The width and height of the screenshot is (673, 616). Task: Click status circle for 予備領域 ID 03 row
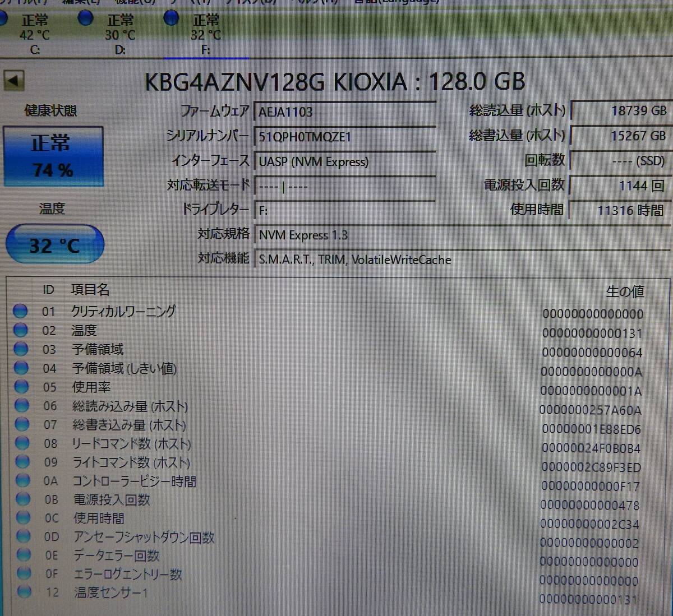pos(21,349)
